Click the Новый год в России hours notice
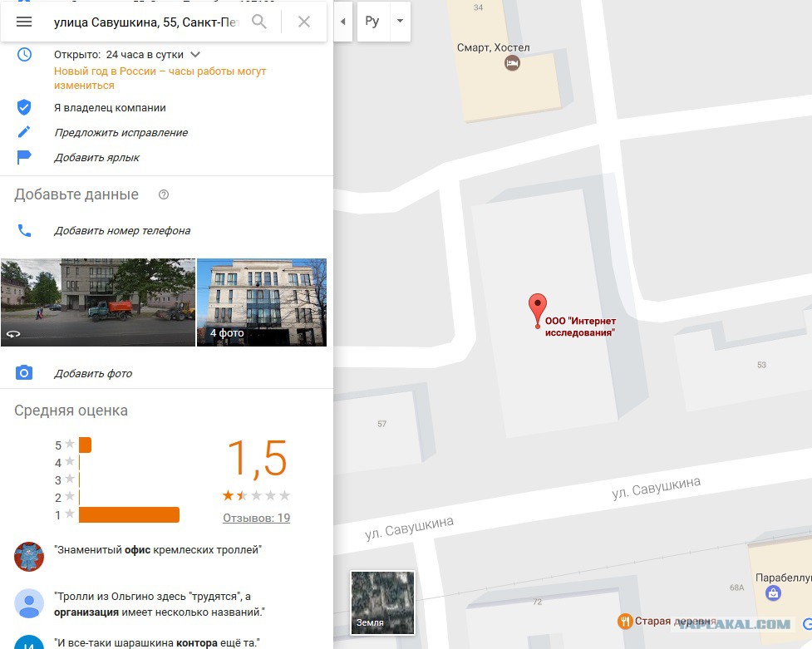812x649 pixels. tap(160, 78)
